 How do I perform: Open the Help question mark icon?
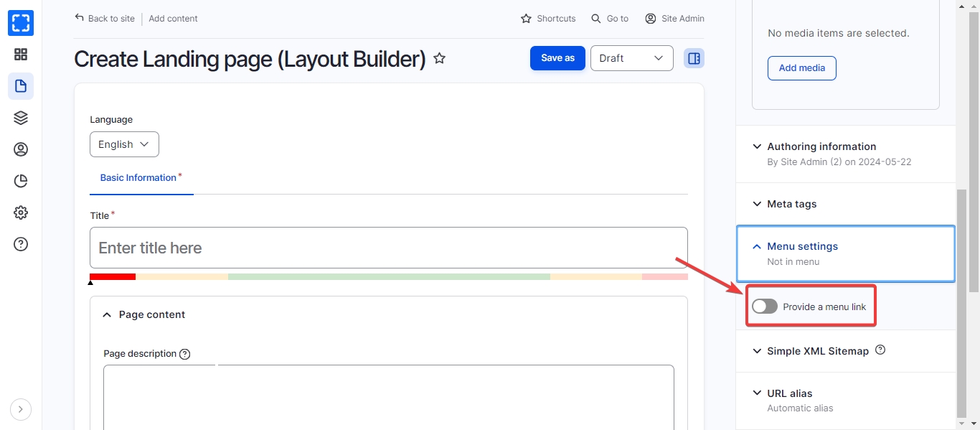click(x=21, y=244)
